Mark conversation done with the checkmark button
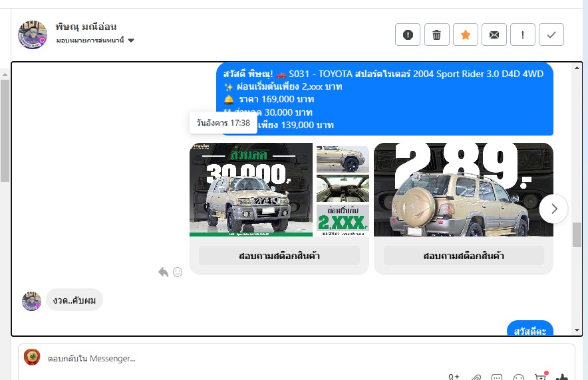This screenshot has width=588, height=380. [551, 35]
